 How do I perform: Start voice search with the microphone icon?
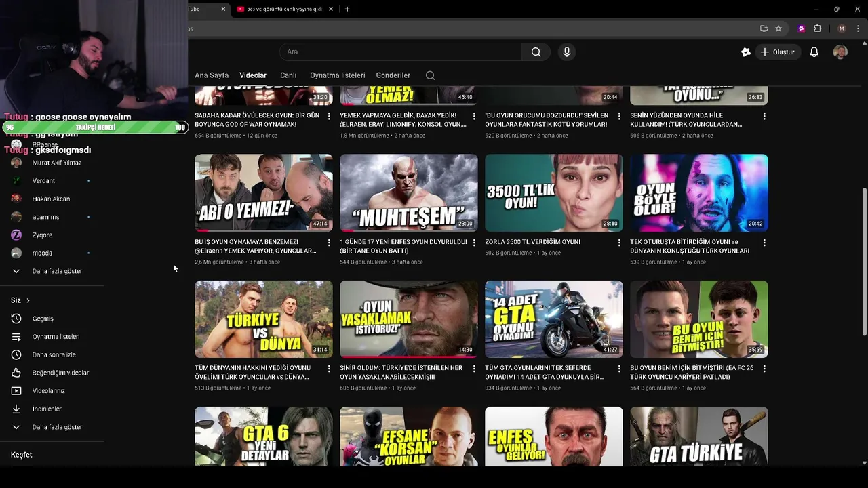point(567,52)
